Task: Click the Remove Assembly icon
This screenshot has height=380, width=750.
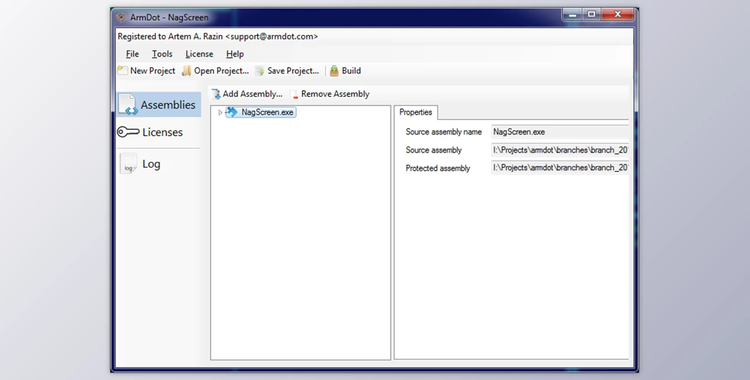Action: coord(294,95)
